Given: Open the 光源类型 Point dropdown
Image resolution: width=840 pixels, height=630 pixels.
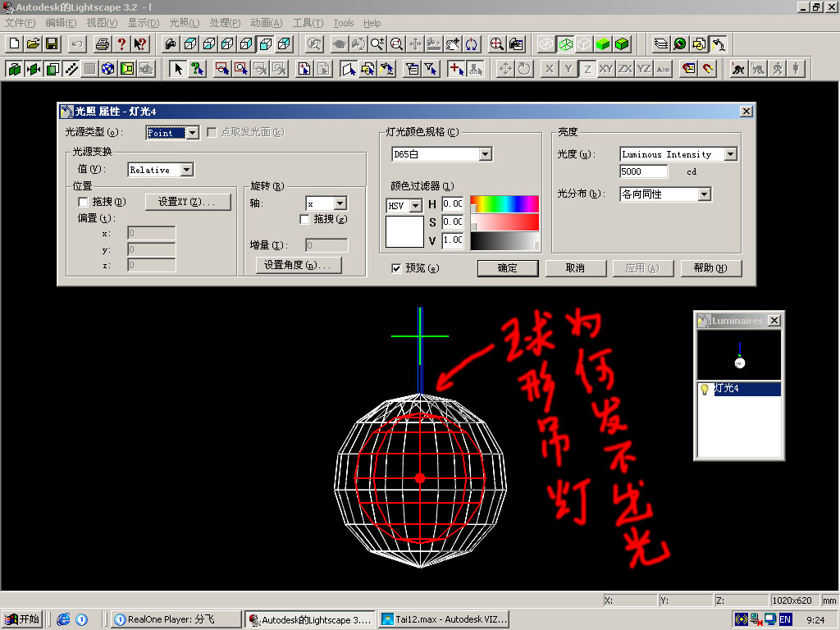Looking at the screenshot, I should 192,132.
